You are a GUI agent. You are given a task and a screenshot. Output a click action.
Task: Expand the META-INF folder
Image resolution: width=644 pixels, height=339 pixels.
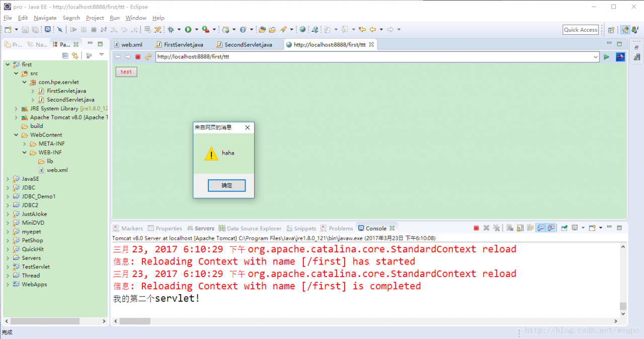(x=25, y=144)
